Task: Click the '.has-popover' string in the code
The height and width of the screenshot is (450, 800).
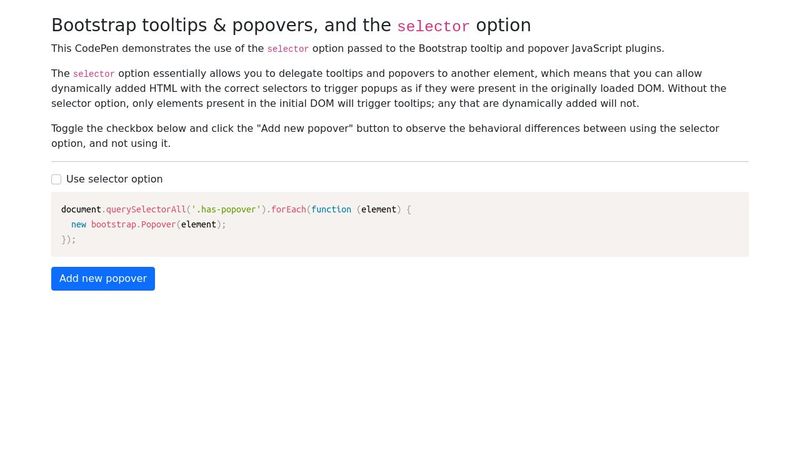Action: coord(226,209)
